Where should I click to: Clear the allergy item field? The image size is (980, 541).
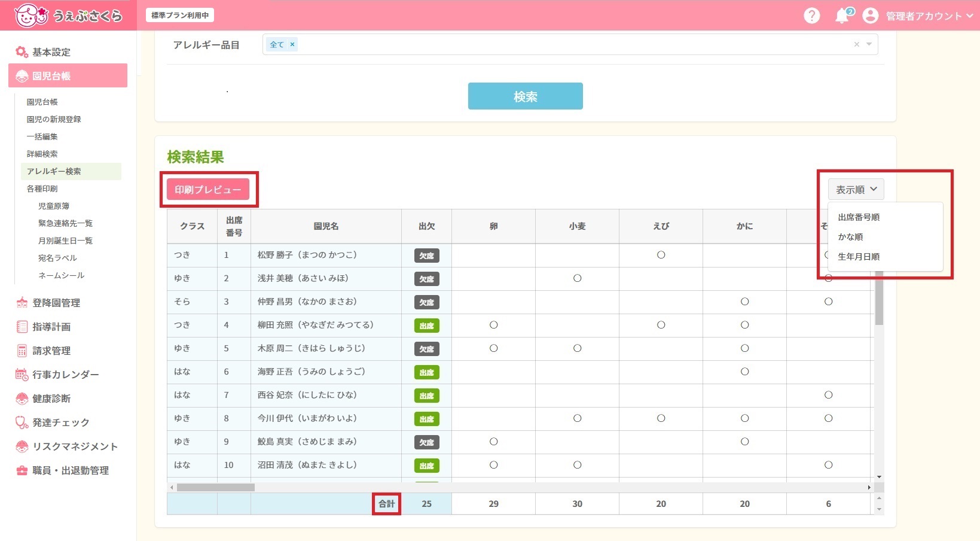(856, 44)
